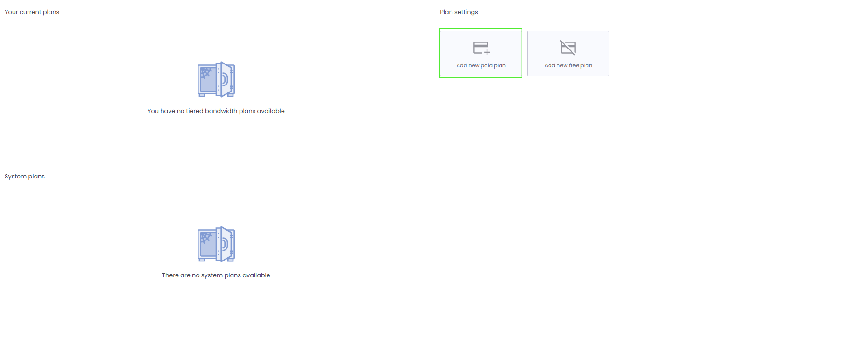Image resolution: width=868 pixels, height=339 pixels.
Task: Click 'You have no tiered bandwidth plans available' message
Action: [216, 111]
